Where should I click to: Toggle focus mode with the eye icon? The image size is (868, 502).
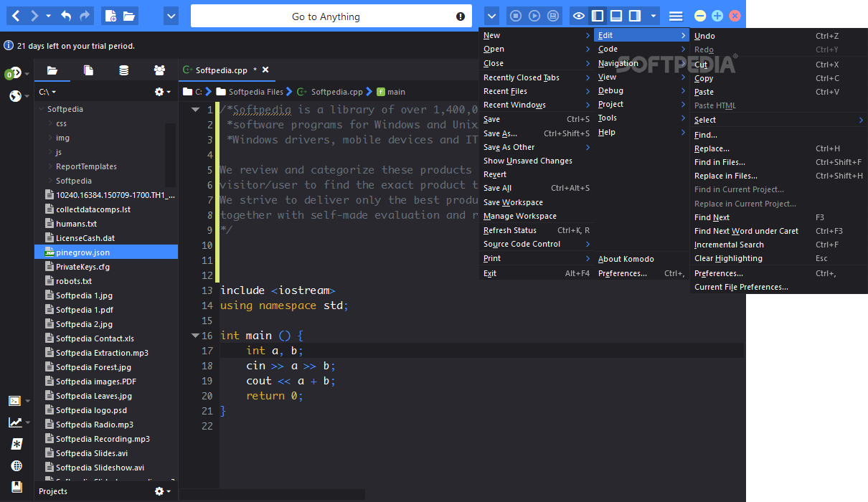tap(579, 16)
